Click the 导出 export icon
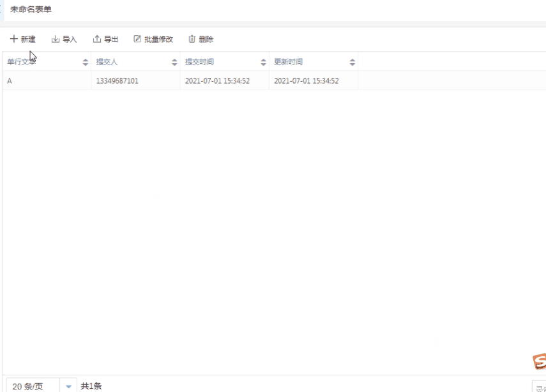Image resolution: width=546 pixels, height=392 pixels. coord(97,39)
